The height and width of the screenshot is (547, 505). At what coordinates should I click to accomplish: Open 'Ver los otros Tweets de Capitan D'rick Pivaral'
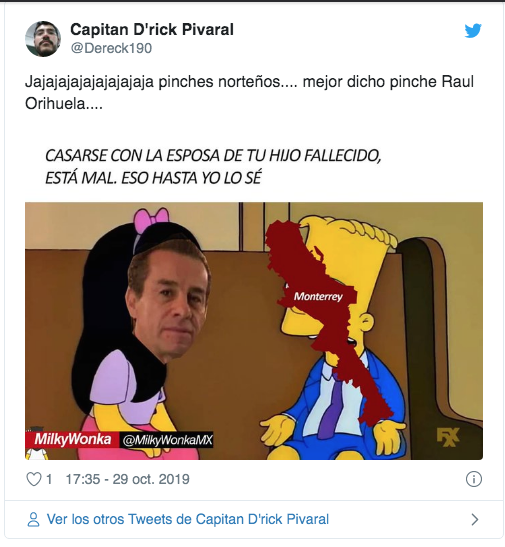(x=188, y=519)
